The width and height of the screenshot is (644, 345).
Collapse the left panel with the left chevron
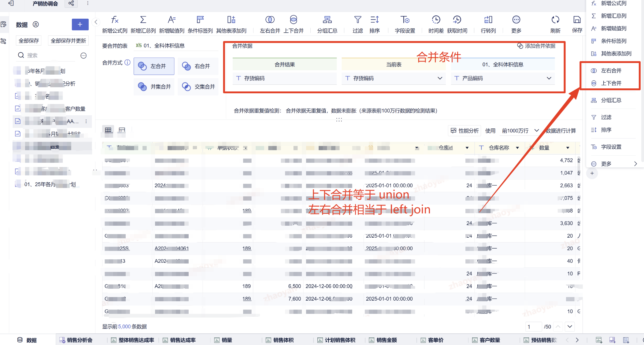point(96,22)
